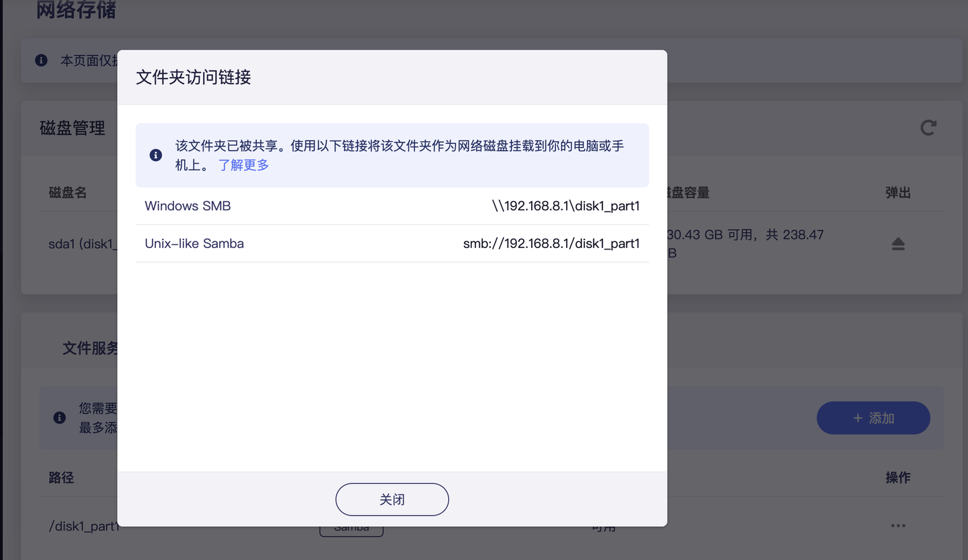968x560 pixels.
Task: Click the /disk1_part1 path entry
Action: pos(83,526)
